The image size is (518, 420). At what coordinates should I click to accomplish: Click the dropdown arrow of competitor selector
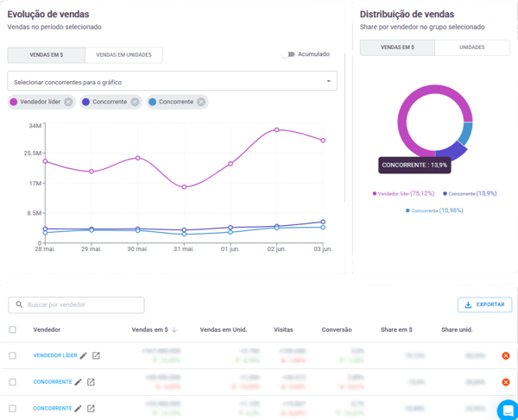pos(328,81)
